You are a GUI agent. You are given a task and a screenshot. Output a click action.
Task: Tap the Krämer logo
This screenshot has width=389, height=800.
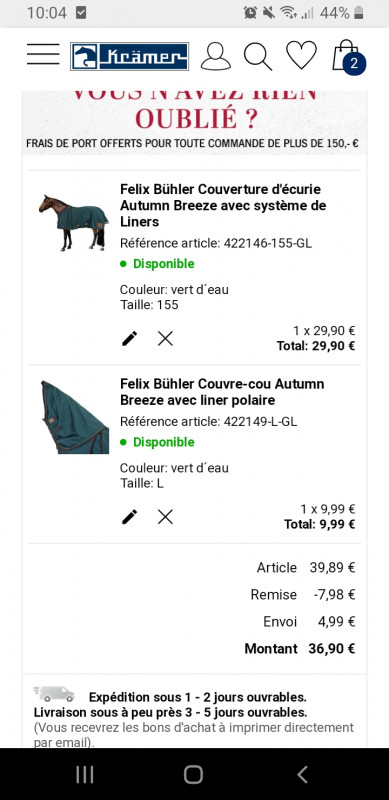tap(130, 56)
